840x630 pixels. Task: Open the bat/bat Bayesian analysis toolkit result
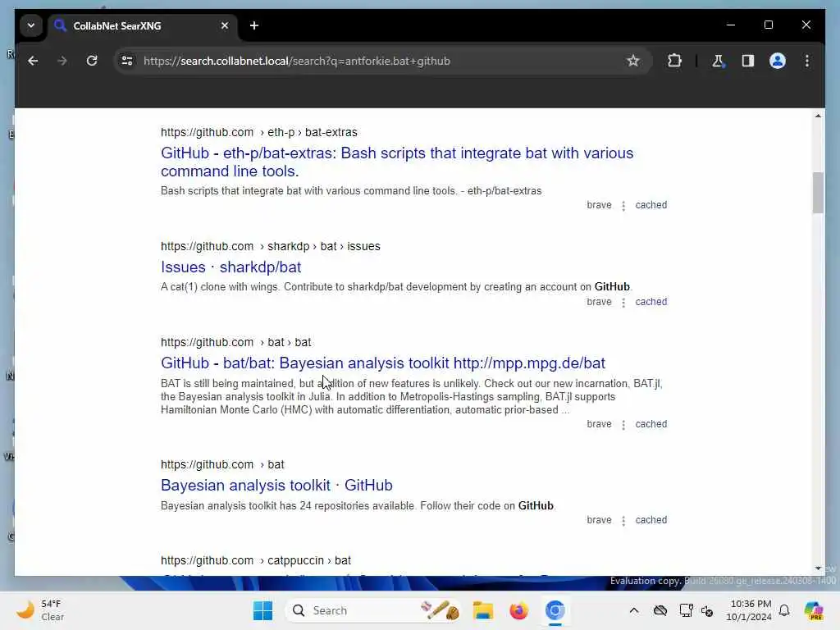coord(382,363)
